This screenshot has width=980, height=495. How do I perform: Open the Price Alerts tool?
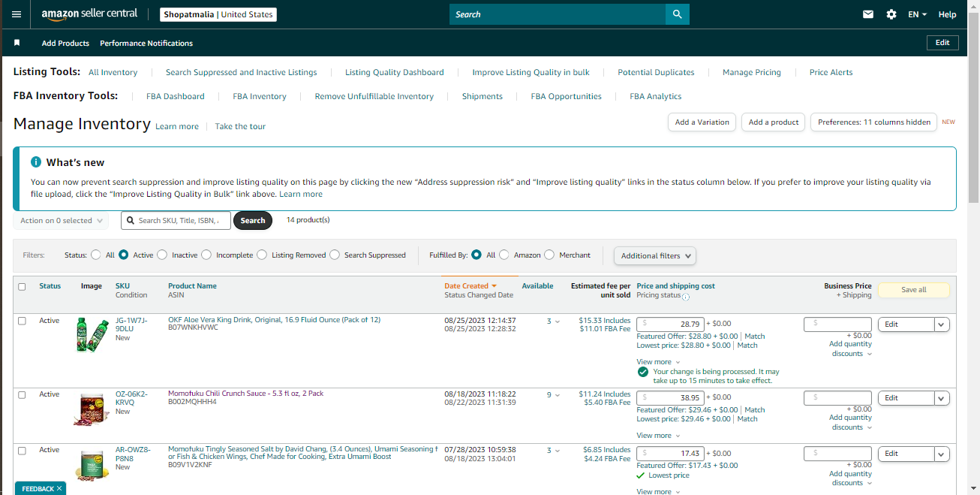(x=831, y=72)
